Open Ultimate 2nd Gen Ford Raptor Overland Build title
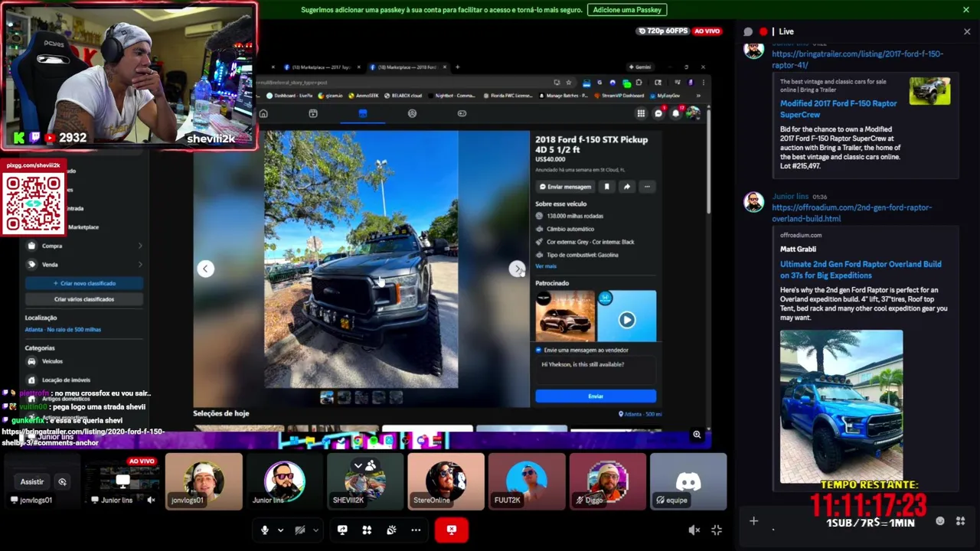Image resolution: width=980 pixels, height=551 pixels. coord(861,269)
